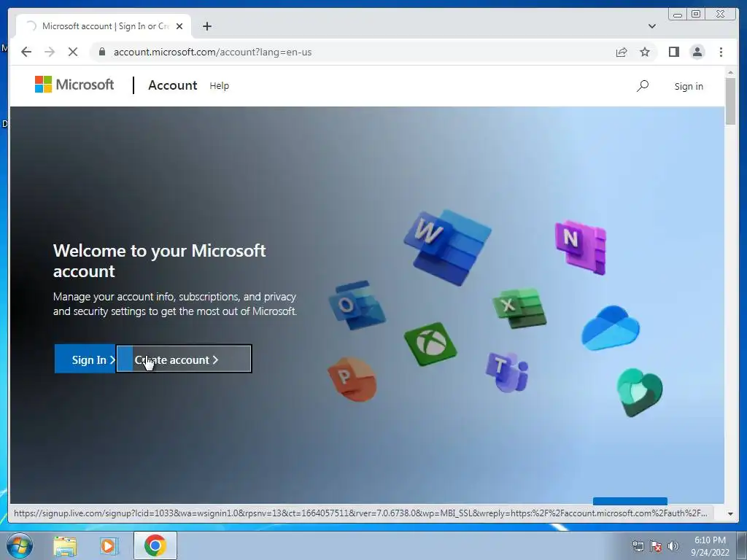Click Sign in at top right
The width and height of the screenshot is (747, 560).
pos(689,86)
